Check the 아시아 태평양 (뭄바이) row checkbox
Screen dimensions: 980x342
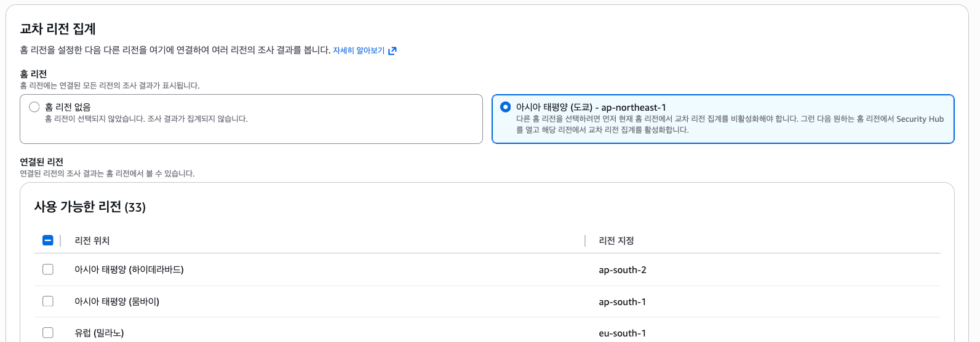click(48, 301)
